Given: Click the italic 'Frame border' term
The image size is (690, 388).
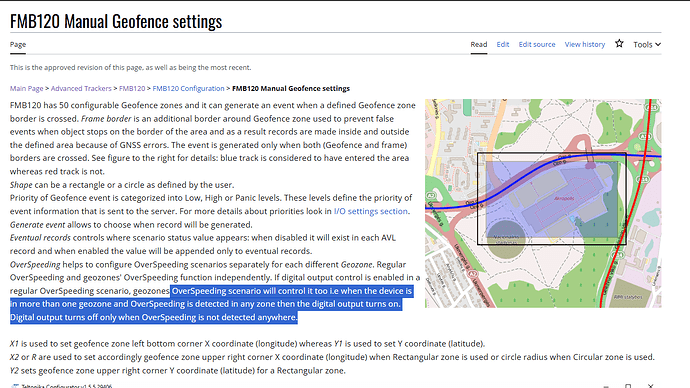Looking at the screenshot, I should coord(106,119).
